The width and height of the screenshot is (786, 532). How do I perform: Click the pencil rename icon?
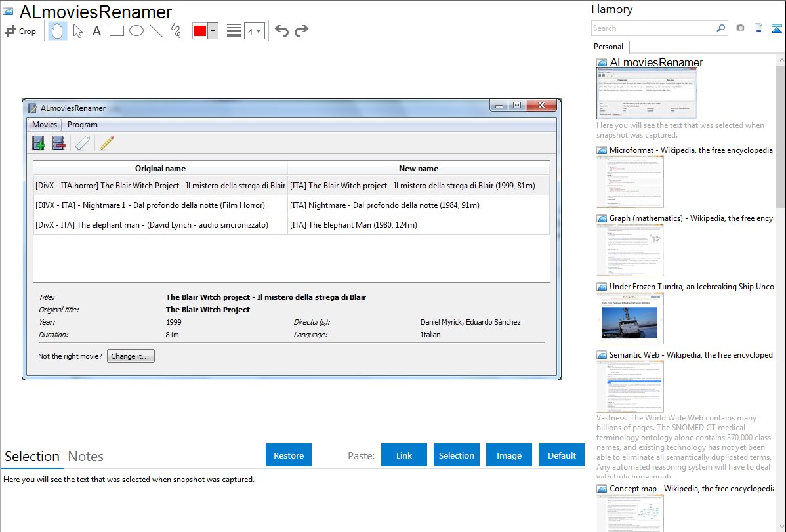[x=106, y=144]
